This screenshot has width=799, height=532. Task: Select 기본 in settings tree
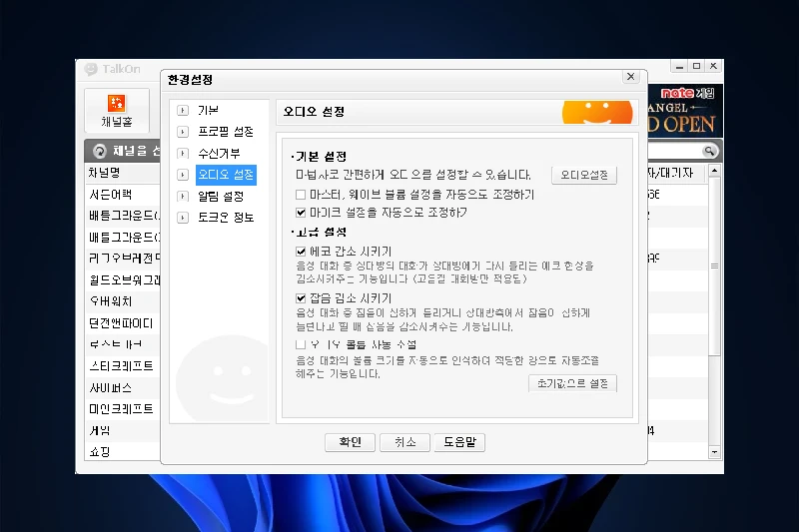[x=208, y=110]
